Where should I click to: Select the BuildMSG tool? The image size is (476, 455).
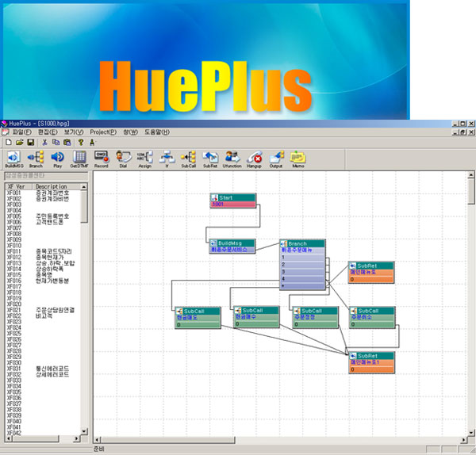14,159
